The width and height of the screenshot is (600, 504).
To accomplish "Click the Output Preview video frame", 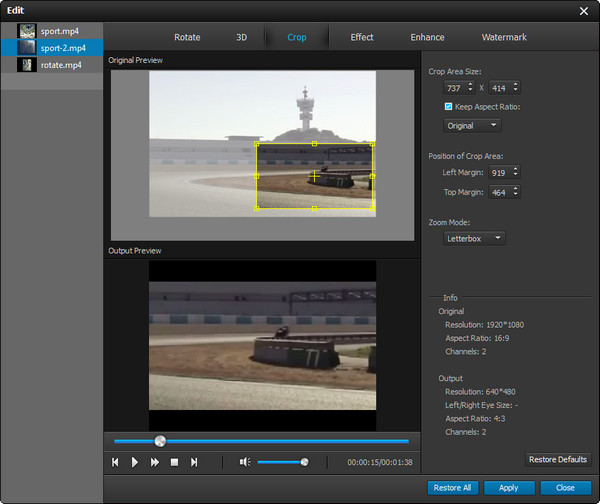I will [x=262, y=346].
